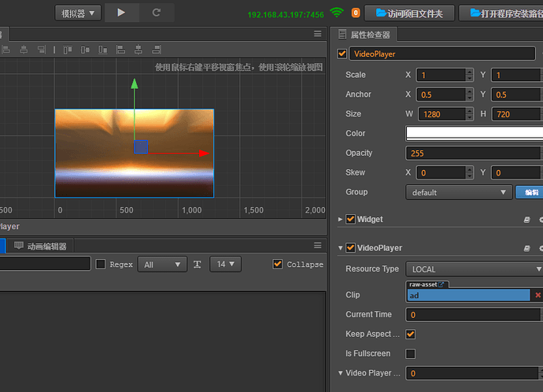Toggle the Regex checkbox in console
The image size is (543, 392).
101,264
